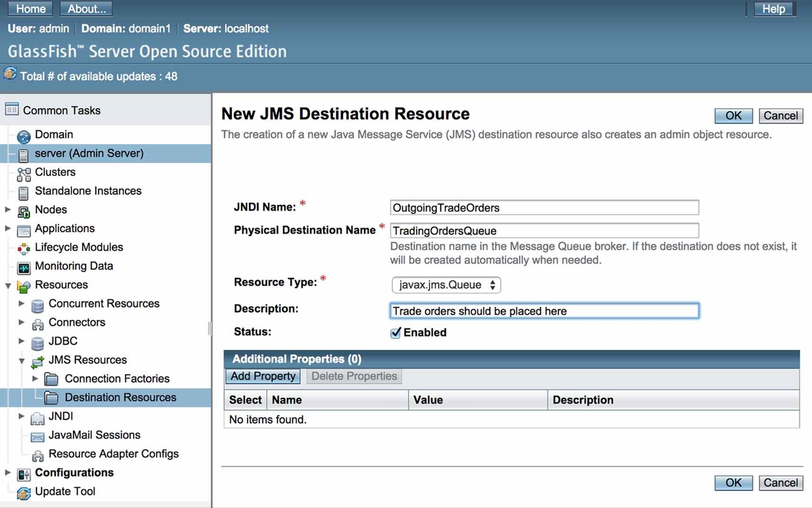The width and height of the screenshot is (812, 508).
Task: Expand the Connection Factories node
Action: click(x=35, y=378)
